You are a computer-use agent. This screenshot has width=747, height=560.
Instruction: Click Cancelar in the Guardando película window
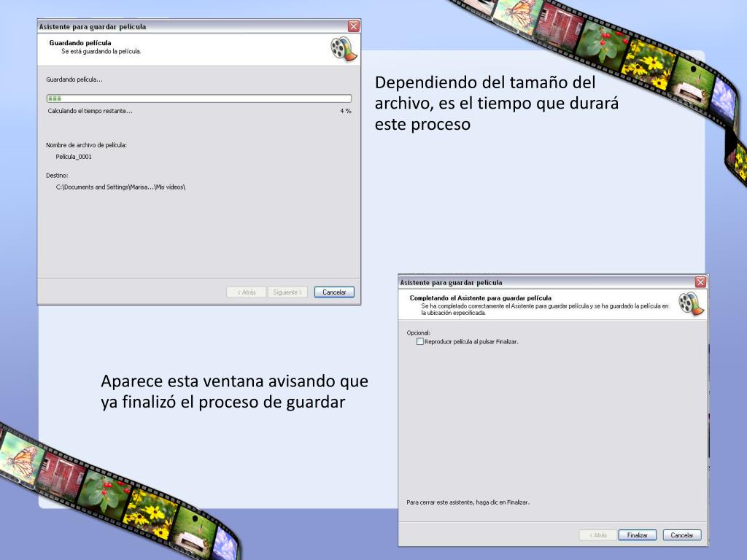click(334, 292)
